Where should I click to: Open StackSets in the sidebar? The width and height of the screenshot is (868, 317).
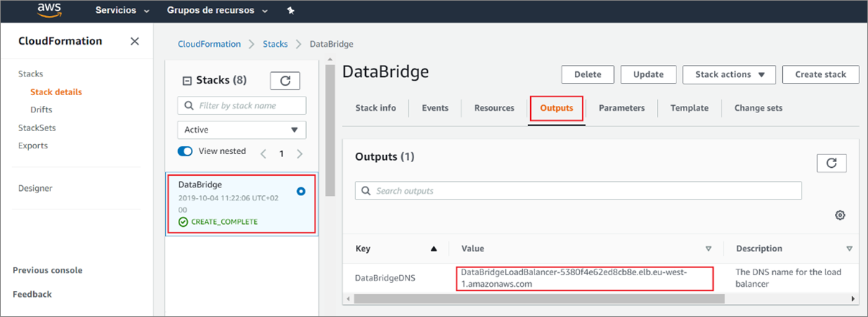[37, 128]
